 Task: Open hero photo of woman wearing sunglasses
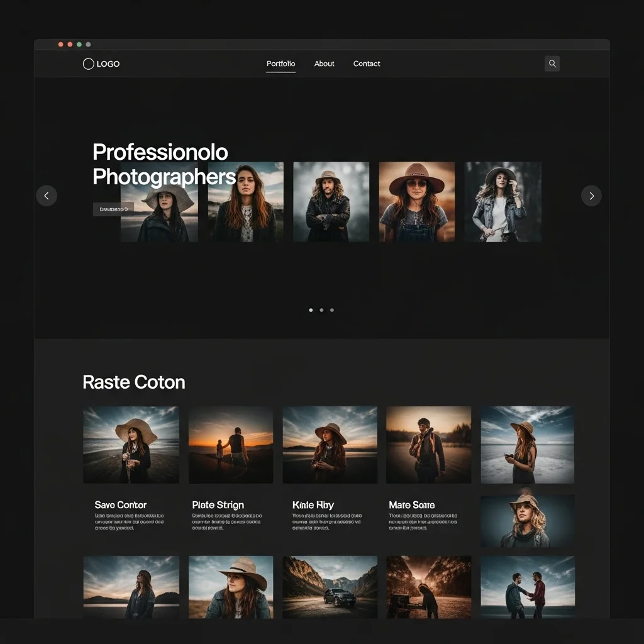coord(416,202)
